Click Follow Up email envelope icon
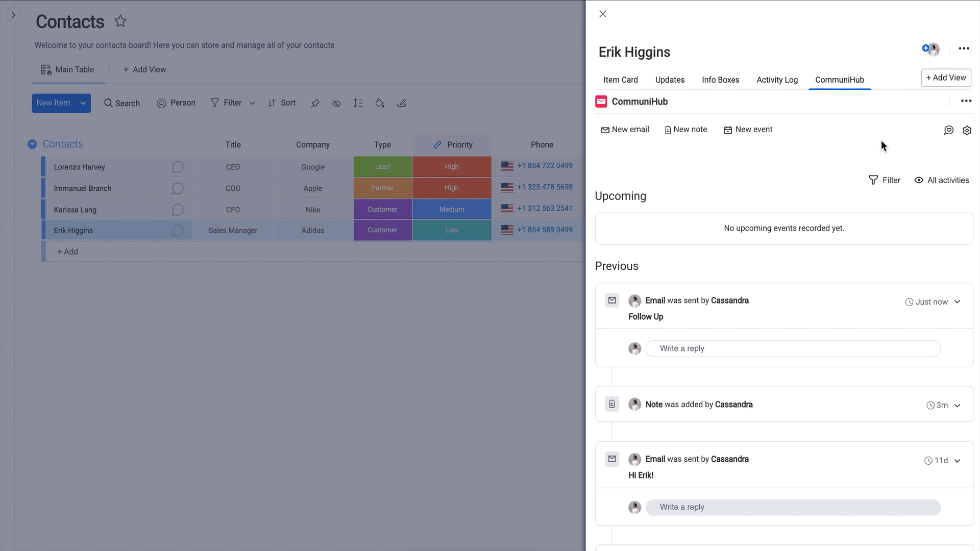Image resolution: width=980 pixels, height=551 pixels. pos(612,300)
